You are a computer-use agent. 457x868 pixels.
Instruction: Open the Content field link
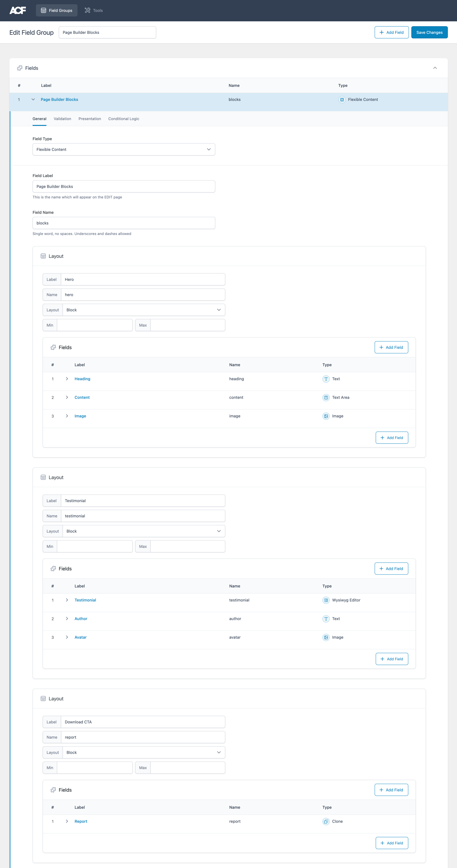[82, 398]
